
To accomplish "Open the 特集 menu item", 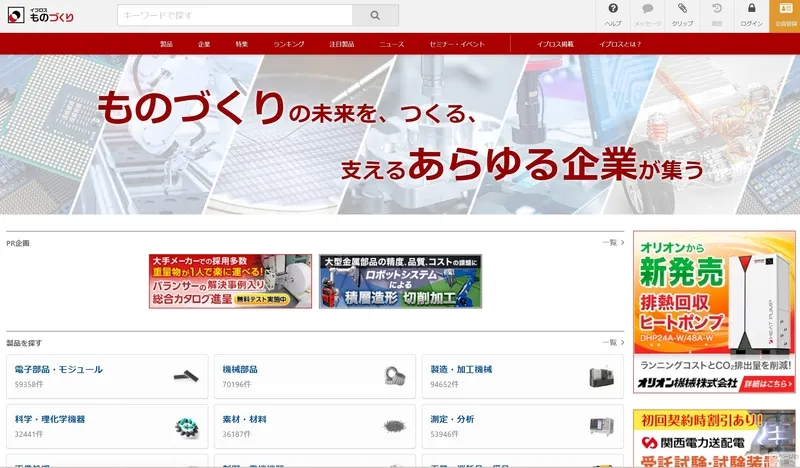I will [x=242, y=44].
